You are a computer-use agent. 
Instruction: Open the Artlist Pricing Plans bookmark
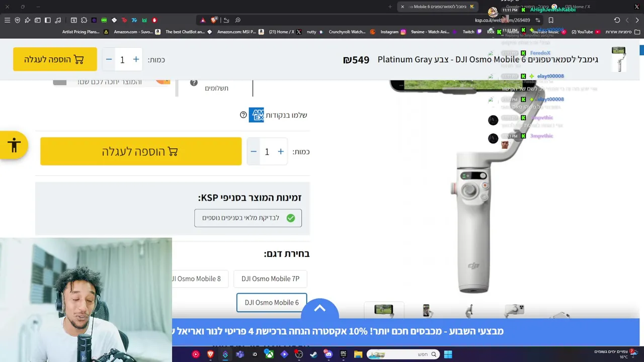coord(85,32)
